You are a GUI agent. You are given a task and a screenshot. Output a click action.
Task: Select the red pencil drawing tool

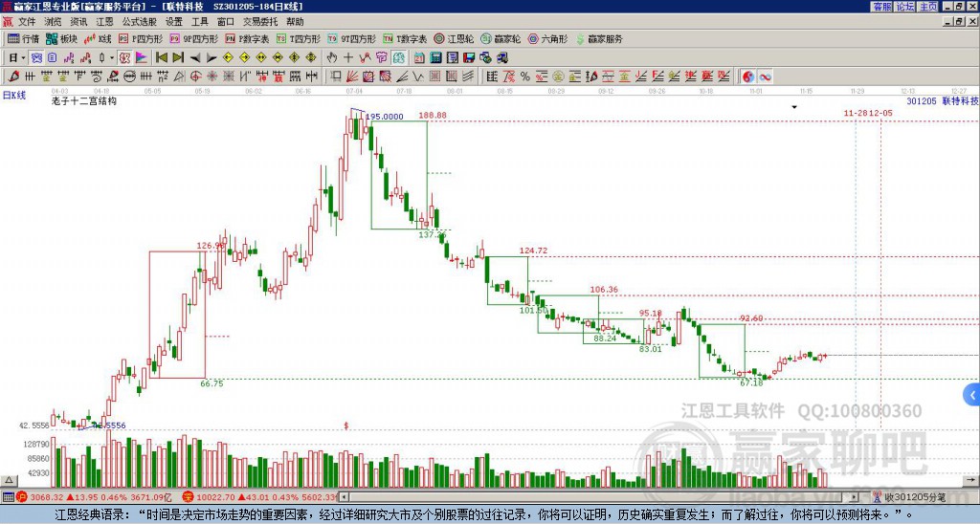coord(13,76)
